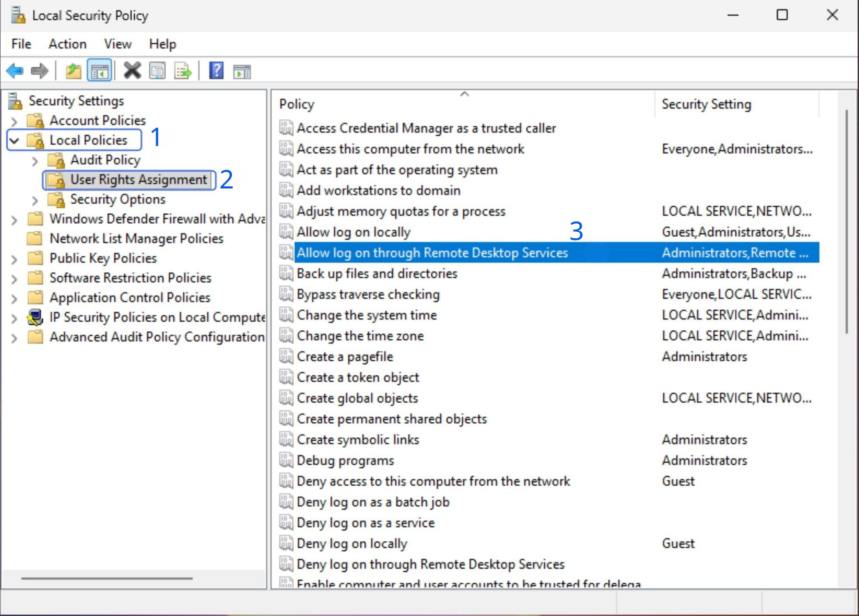Select Network List Manager Policies folder

point(136,239)
